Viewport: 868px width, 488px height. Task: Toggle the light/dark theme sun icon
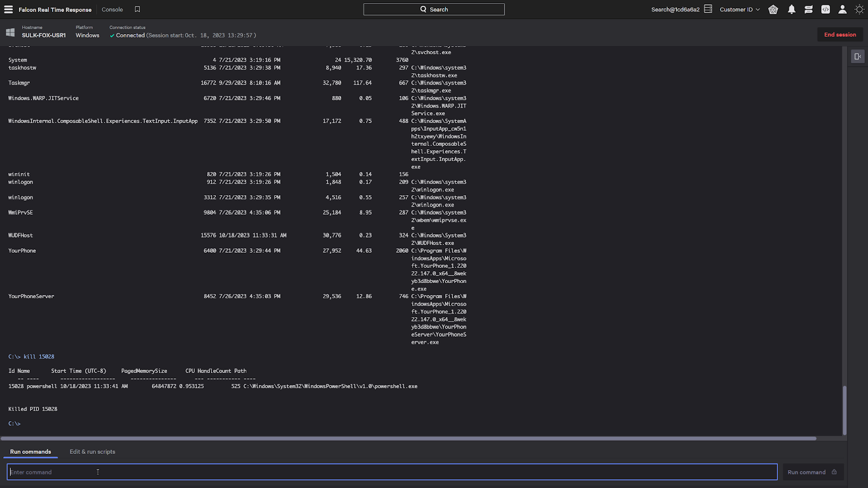[x=859, y=9]
